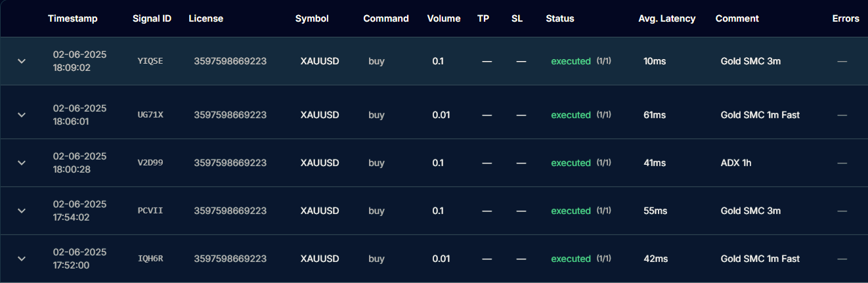Click the Volume column header
This screenshot has width=868, height=283.
pyautogui.click(x=443, y=18)
